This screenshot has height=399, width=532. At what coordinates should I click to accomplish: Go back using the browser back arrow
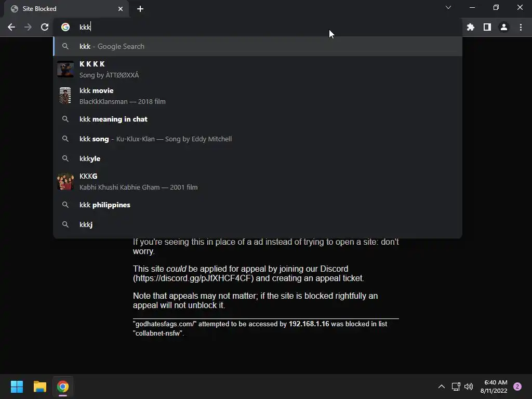tap(11, 27)
